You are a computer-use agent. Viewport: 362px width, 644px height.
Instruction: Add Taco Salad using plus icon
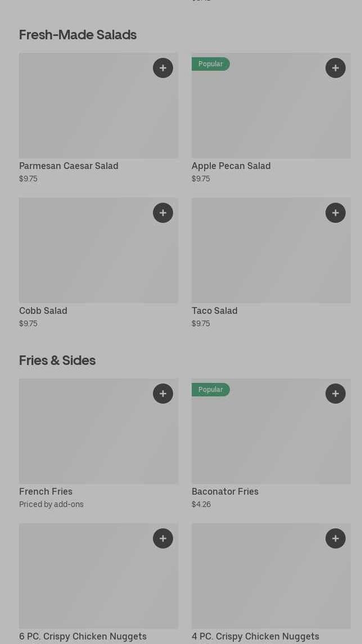pos(336,213)
